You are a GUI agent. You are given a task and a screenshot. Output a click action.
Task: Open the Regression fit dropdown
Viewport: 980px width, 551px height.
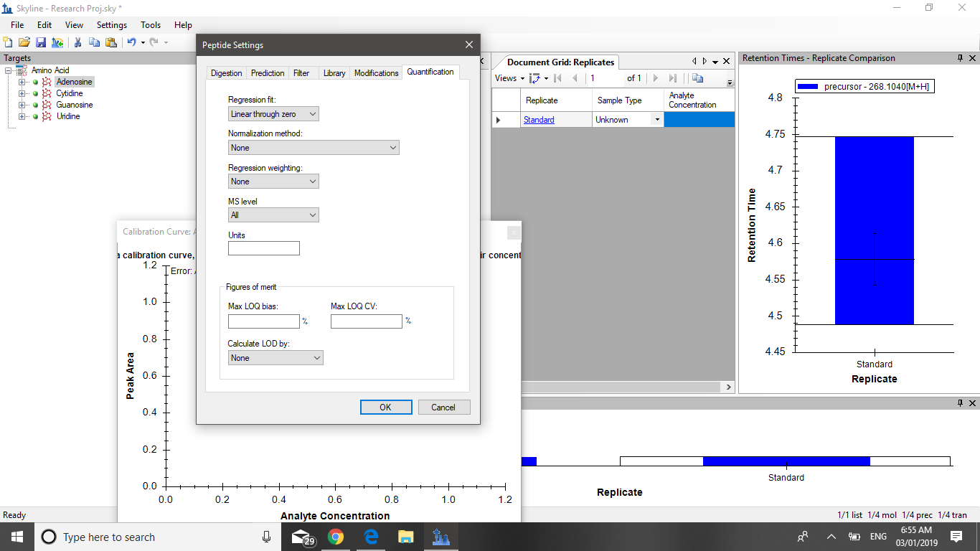273,114
